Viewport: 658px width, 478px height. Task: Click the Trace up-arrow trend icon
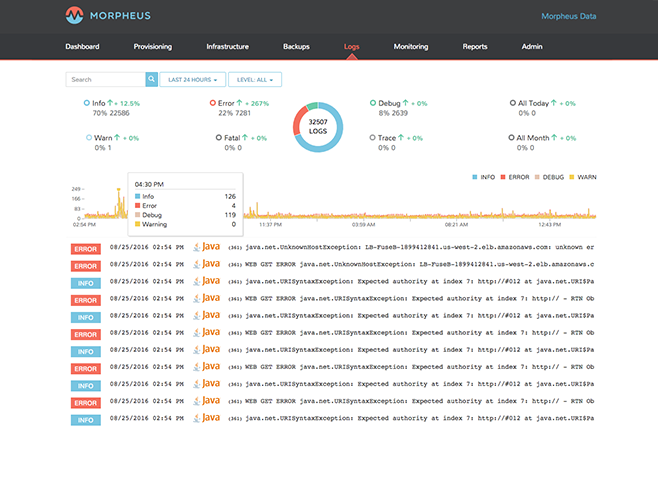tap(401, 138)
